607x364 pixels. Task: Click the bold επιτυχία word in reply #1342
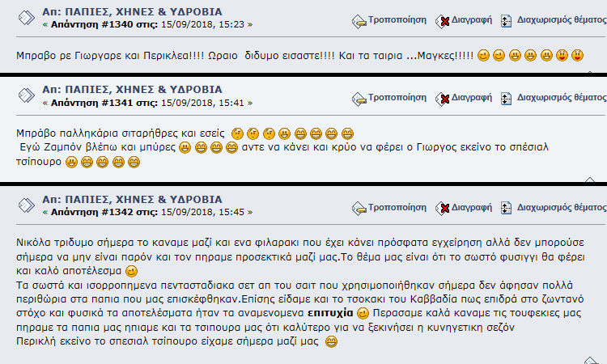click(x=330, y=313)
